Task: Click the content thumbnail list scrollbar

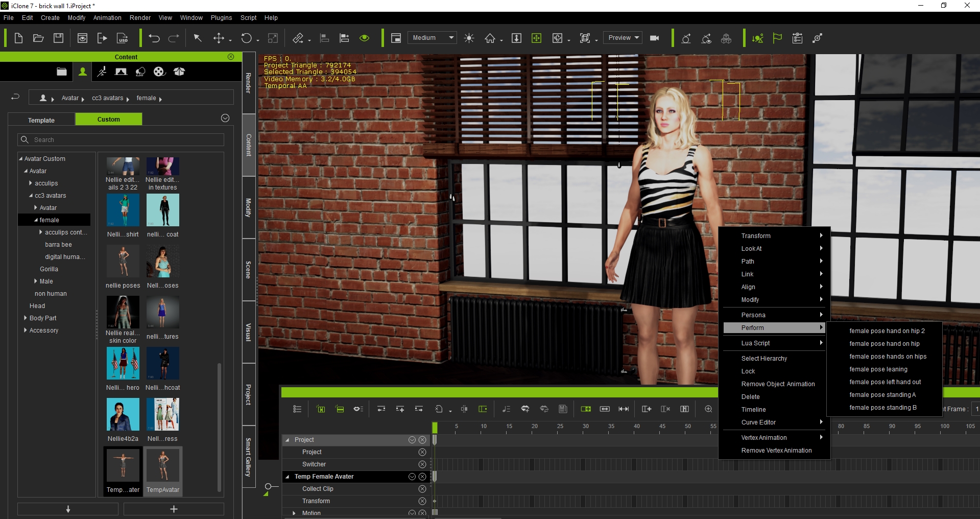Action: point(220,427)
